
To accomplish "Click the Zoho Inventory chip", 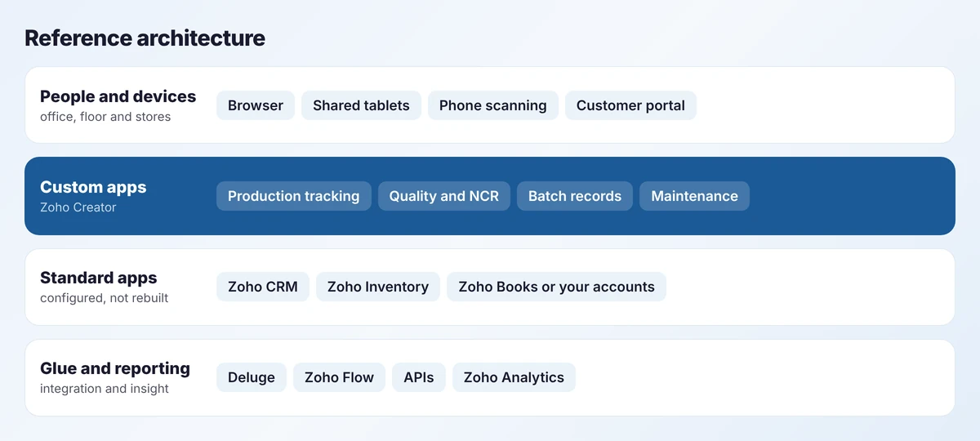I will click(378, 287).
